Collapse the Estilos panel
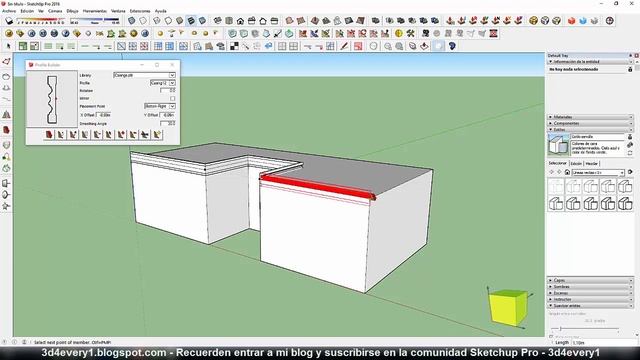 point(590,129)
